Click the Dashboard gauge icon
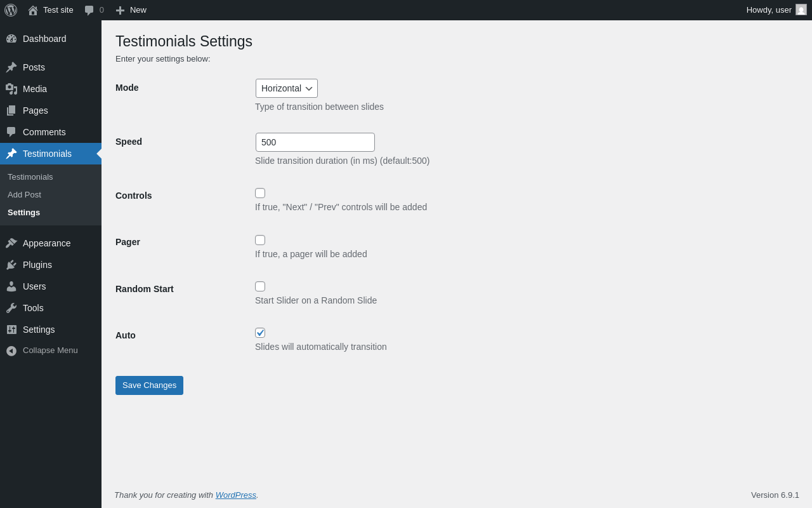Viewport: 812px width, 508px height. [x=11, y=39]
